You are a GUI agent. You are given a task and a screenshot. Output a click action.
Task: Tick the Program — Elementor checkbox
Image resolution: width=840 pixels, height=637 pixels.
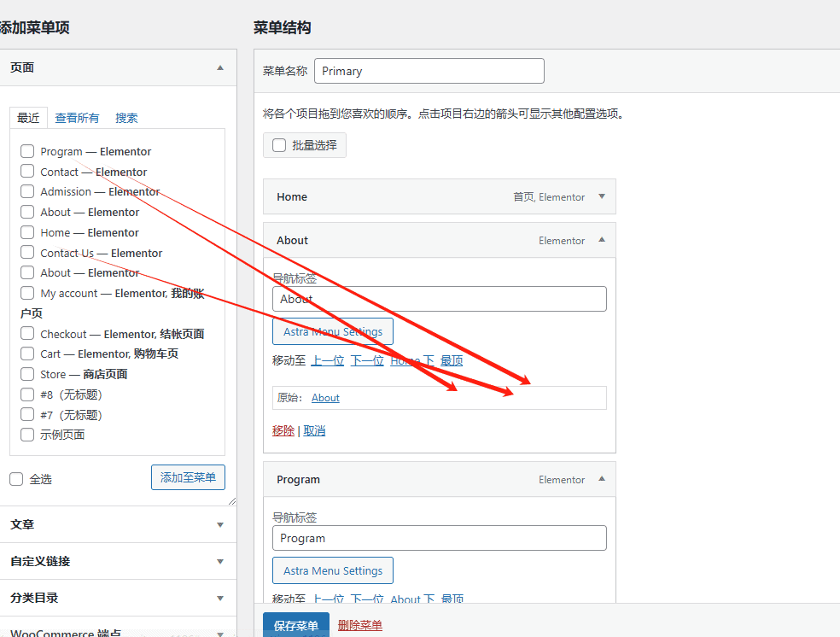point(27,151)
